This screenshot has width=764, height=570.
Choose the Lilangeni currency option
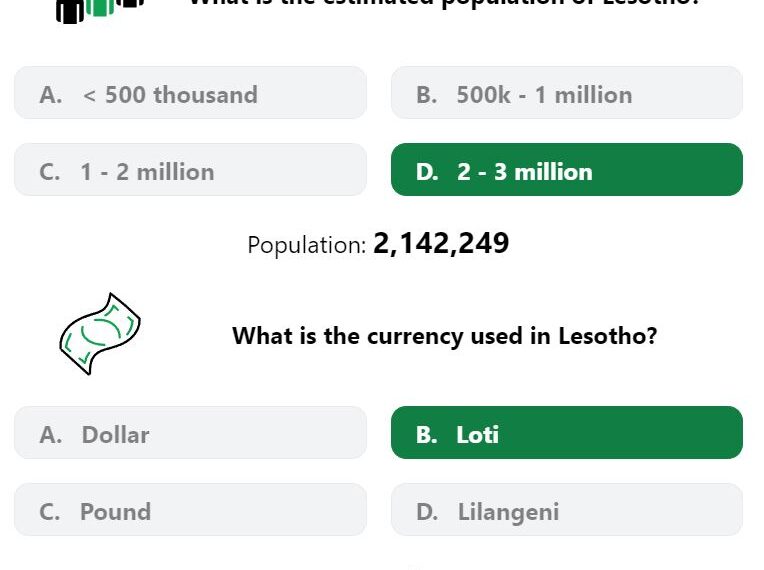click(x=567, y=510)
